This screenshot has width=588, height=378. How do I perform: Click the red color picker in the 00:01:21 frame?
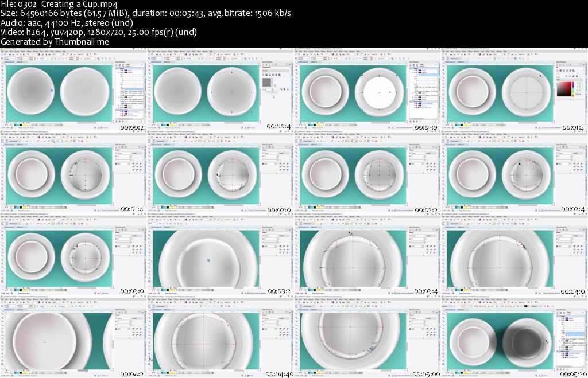[x=564, y=89]
